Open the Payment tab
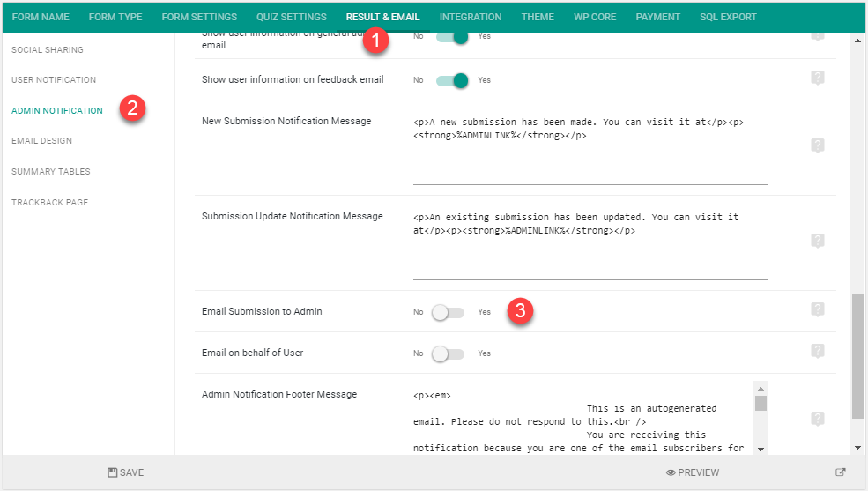 (657, 17)
